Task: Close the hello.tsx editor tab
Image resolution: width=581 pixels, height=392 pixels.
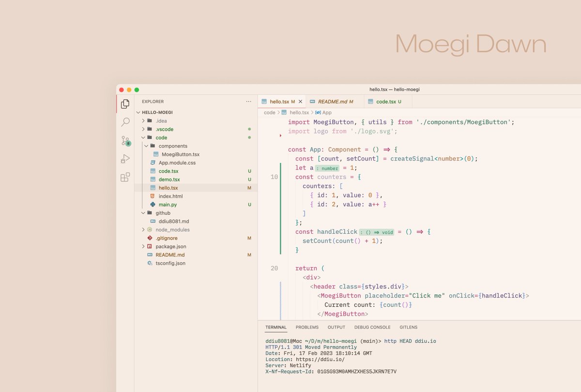Action: [300, 102]
